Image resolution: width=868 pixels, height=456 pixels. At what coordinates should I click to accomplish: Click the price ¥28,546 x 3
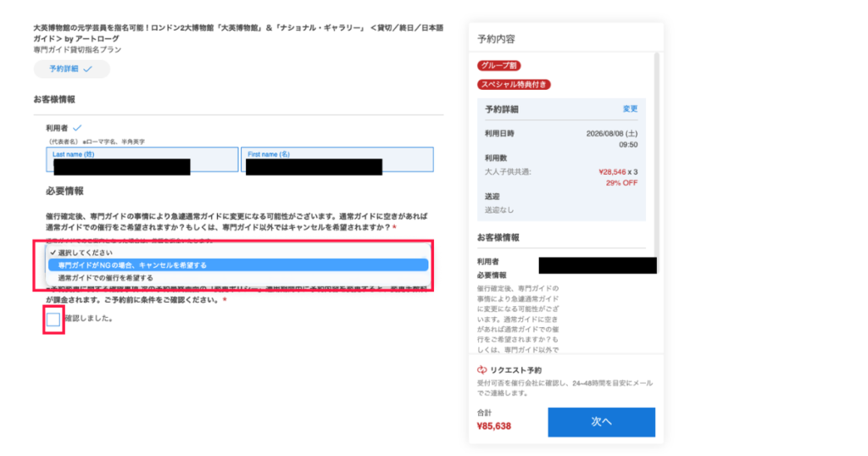(618, 171)
